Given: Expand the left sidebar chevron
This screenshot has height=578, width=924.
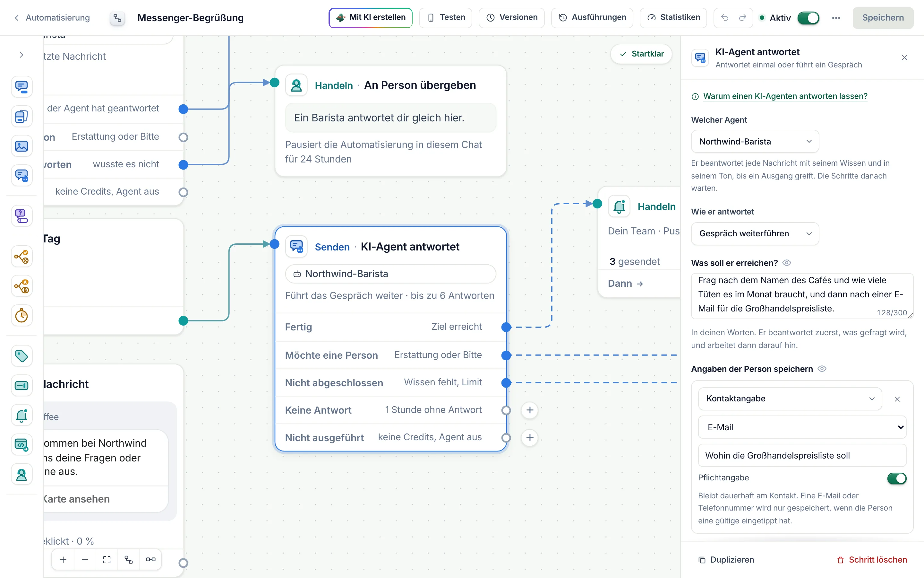Looking at the screenshot, I should point(21,55).
